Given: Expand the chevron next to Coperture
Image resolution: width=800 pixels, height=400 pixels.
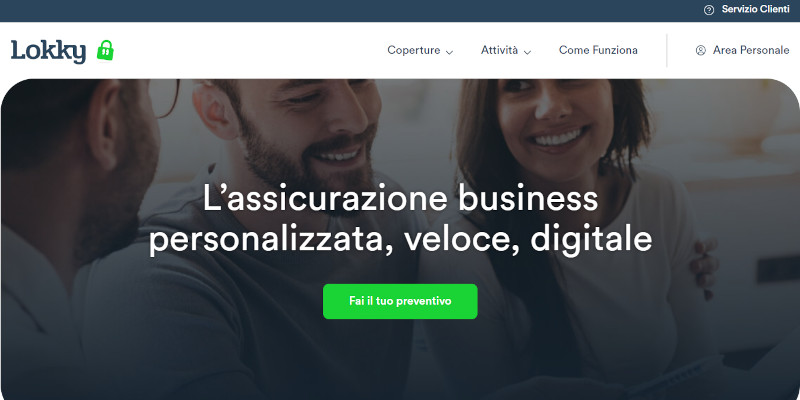Looking at the screenshot, I should click(x=449, y=52).
